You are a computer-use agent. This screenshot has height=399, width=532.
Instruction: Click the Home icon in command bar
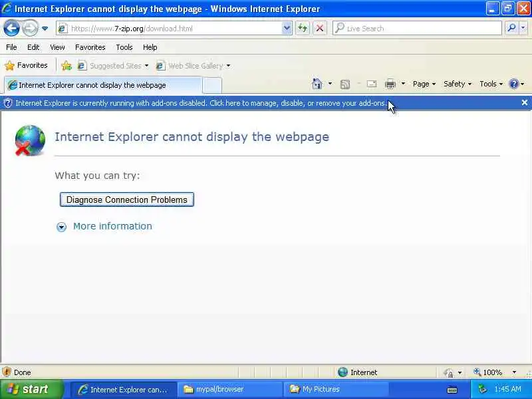coord(317,84)
